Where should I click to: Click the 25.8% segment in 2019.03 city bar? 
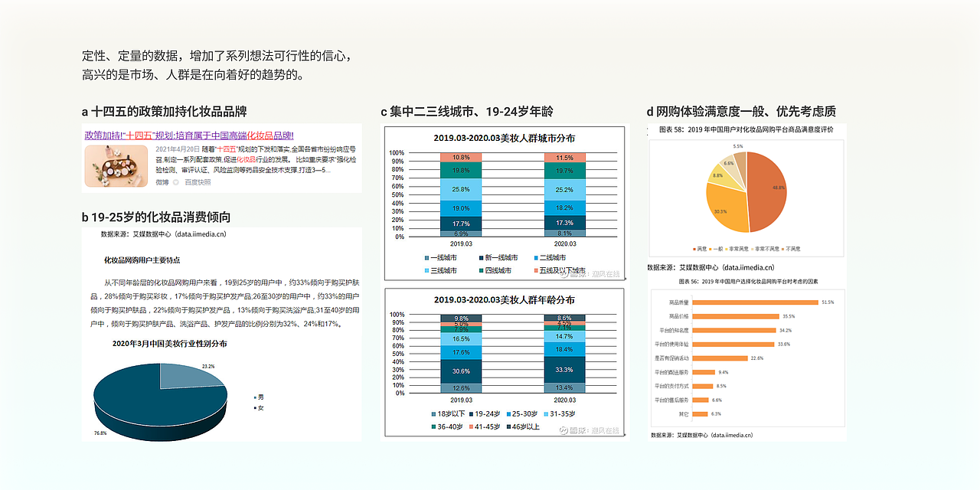461,189
